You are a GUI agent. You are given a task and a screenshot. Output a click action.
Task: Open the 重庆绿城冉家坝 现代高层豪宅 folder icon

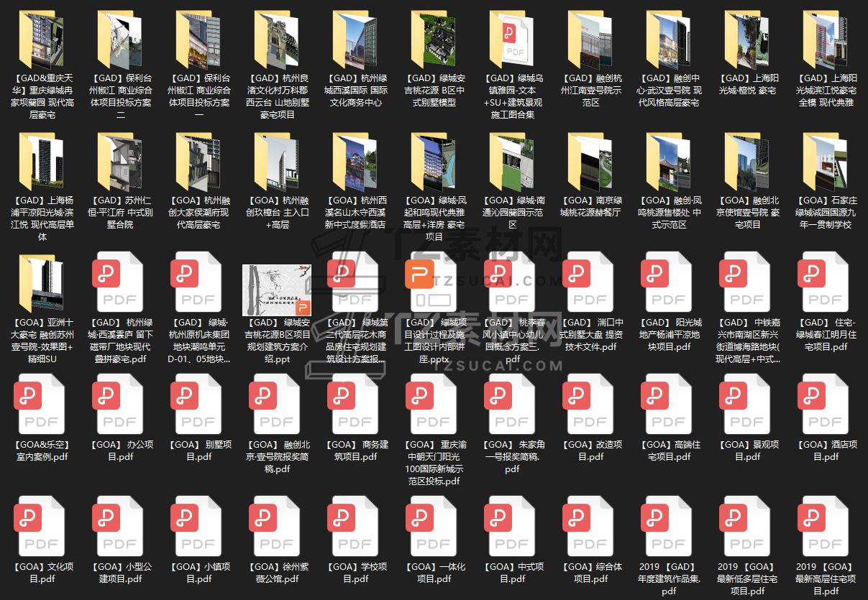click(42, 40)
